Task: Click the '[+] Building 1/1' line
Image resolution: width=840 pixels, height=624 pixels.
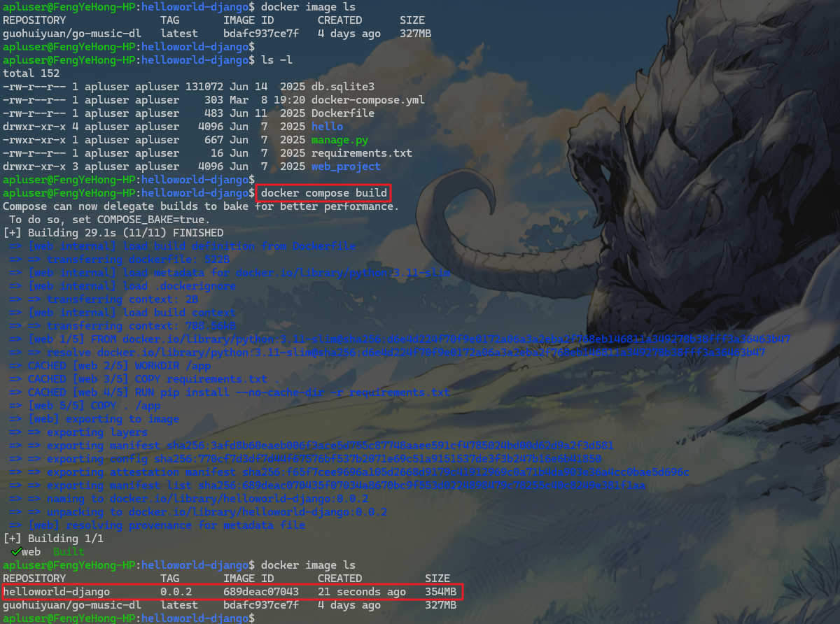Action: pyautogui.click(x=53, y=539)
